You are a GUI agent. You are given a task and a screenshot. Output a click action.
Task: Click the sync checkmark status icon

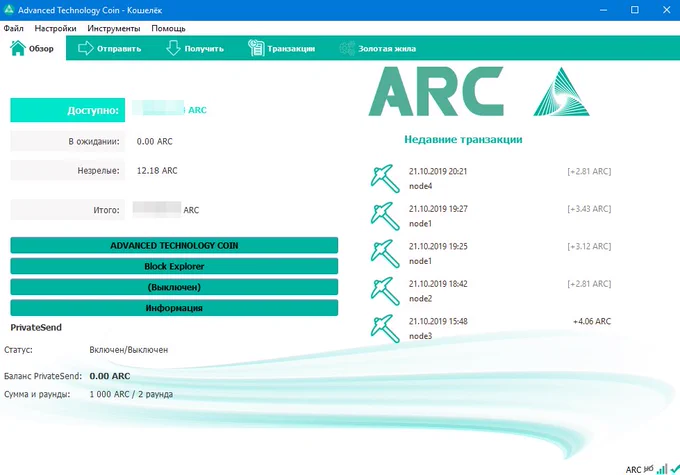pos(675,468)
